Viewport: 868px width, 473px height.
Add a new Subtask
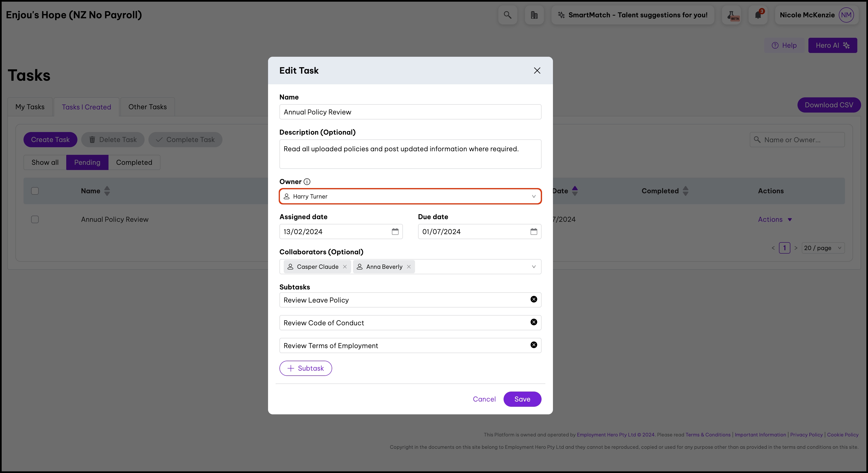coord(305,368)
